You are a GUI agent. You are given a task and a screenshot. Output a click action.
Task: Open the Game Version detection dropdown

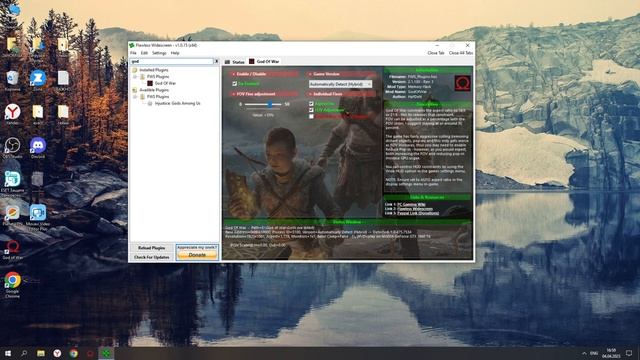(340, 84)
